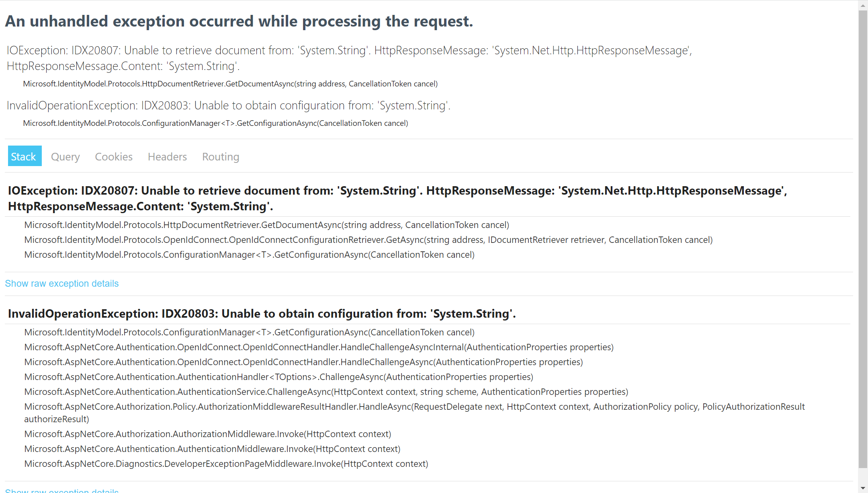Click the bold IDX20803 InvalidOperationException heading
This screenshot has height=493, width=868.
pos(262,314)
